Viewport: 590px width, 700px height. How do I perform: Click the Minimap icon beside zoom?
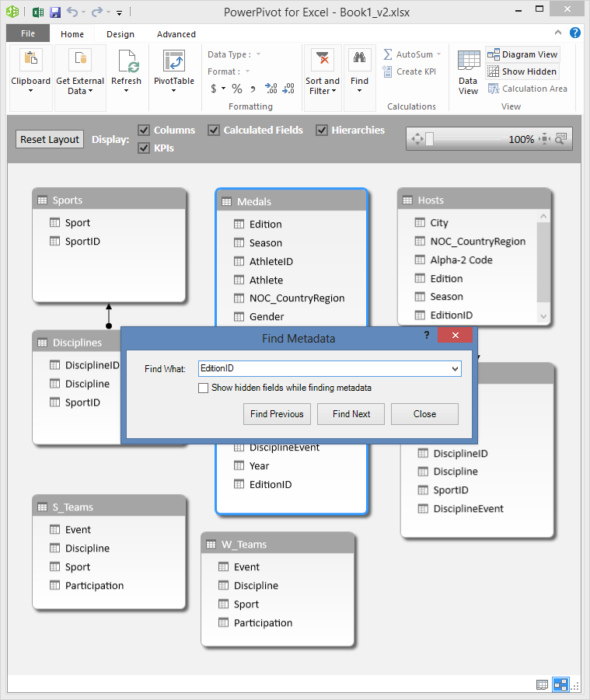[560, 139]
